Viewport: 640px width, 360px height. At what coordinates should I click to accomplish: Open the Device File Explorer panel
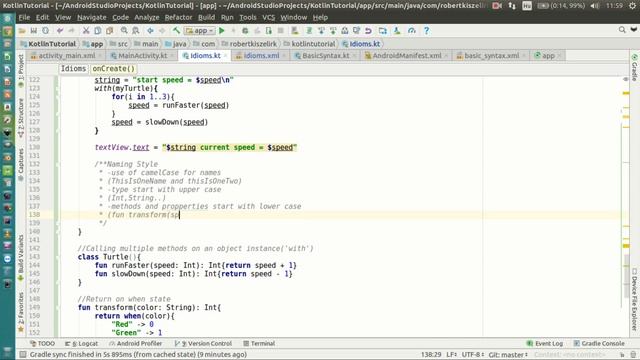(635, 299)
